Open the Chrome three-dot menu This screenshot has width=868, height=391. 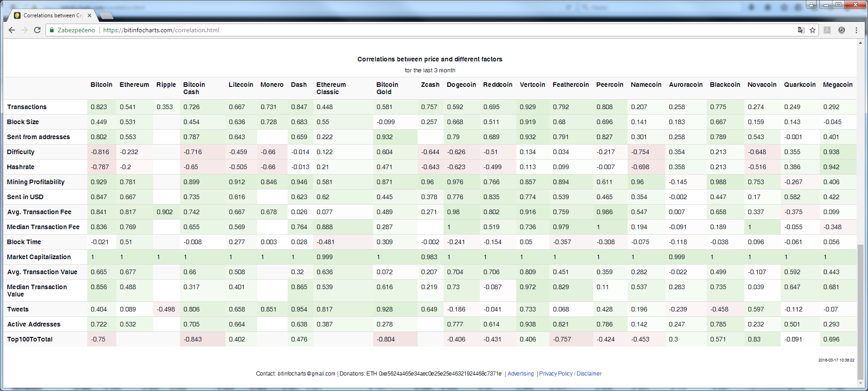click(x=856, y=30)
